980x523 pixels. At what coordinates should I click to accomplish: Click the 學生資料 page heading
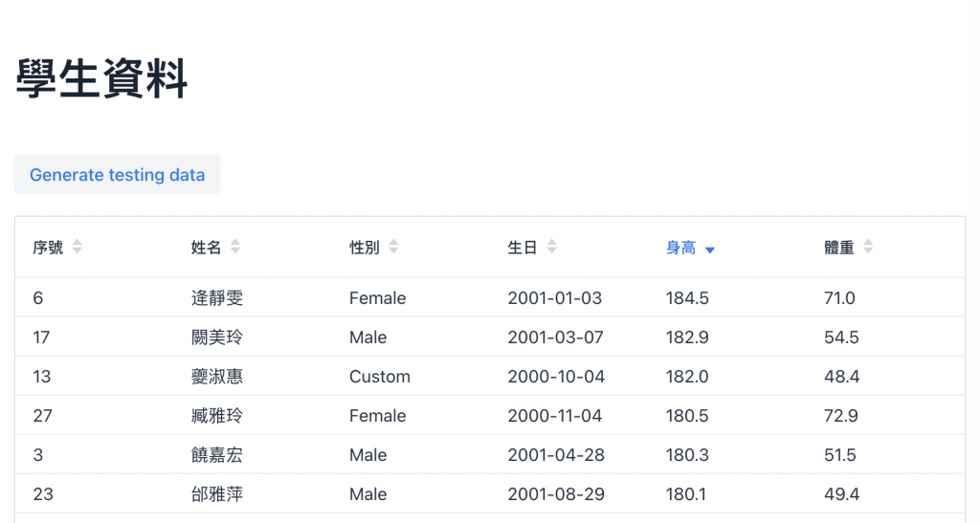point(101,78)
